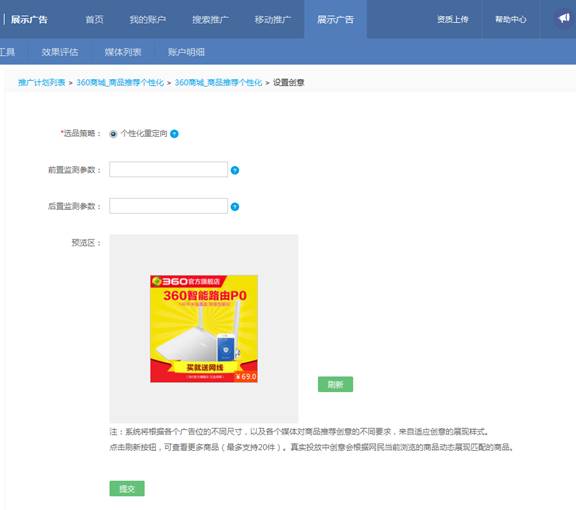The height and width of the screenshot is (510, 576).
Task: Open help tip for 前置监测参数 field
Action: tap(235, 170)
